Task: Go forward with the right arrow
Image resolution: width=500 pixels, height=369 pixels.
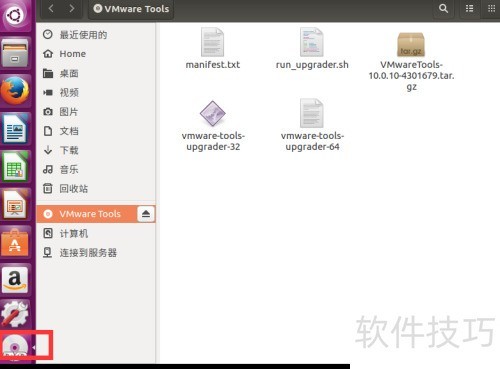Action: (72, 8)
